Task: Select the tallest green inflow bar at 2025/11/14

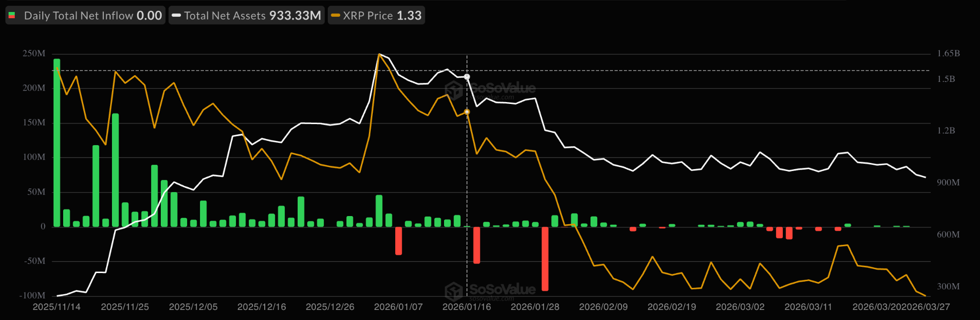Action: click(57, 143)
